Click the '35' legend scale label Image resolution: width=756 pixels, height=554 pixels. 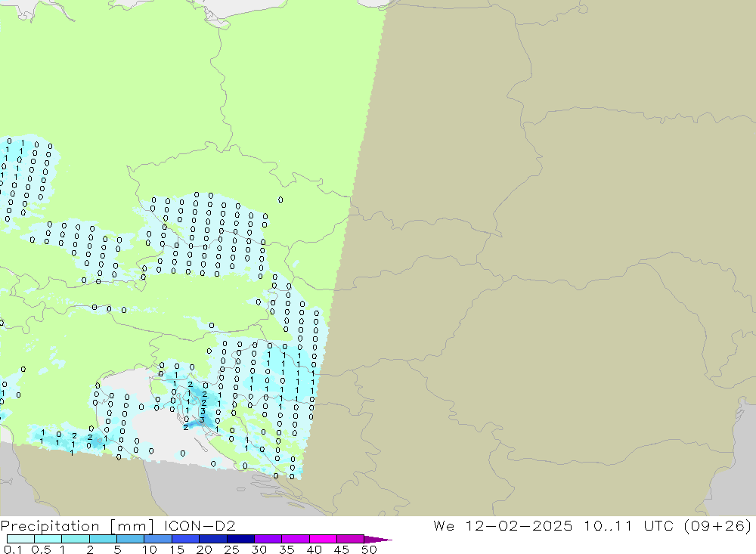coord(287,549)
